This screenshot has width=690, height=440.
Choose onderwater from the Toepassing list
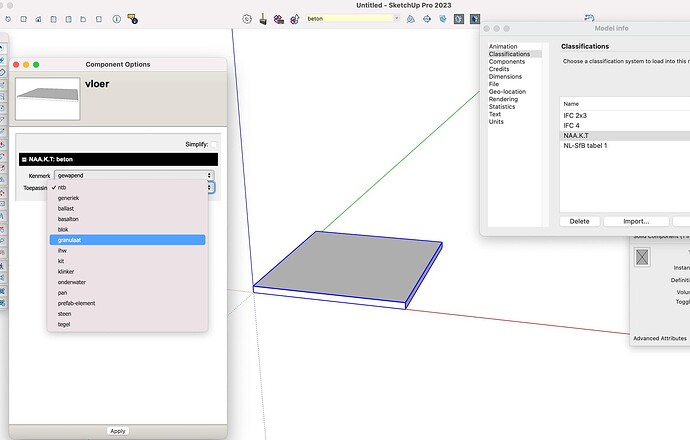pos(127,282)
